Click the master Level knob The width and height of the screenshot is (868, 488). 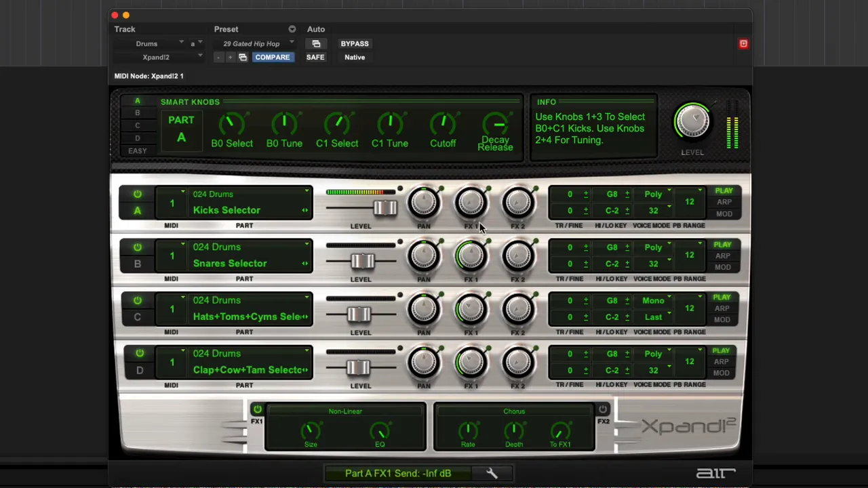[692, 122]
